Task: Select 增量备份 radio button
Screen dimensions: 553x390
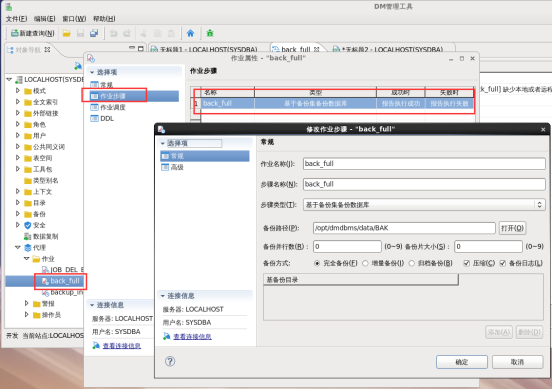Action: click(365, 263)
